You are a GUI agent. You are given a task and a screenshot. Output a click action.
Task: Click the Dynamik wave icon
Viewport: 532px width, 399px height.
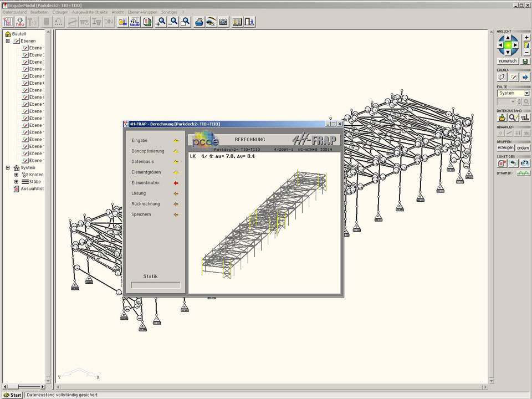pos(524,173)
